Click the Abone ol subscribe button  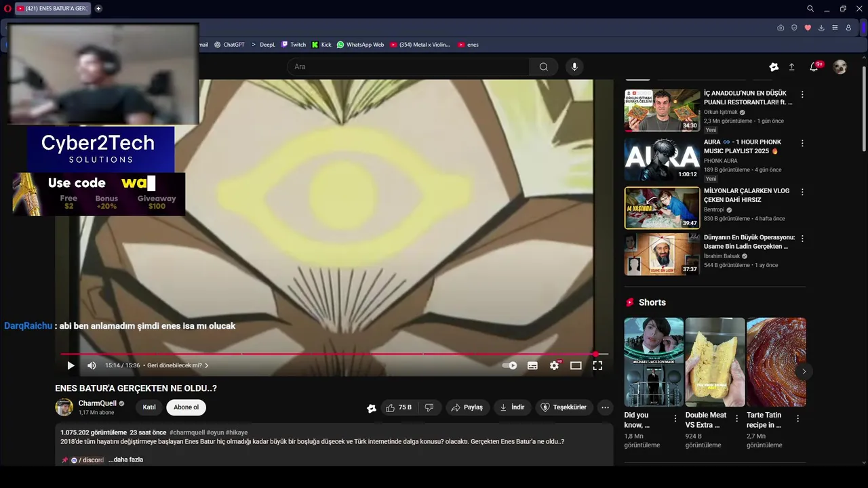186,407
